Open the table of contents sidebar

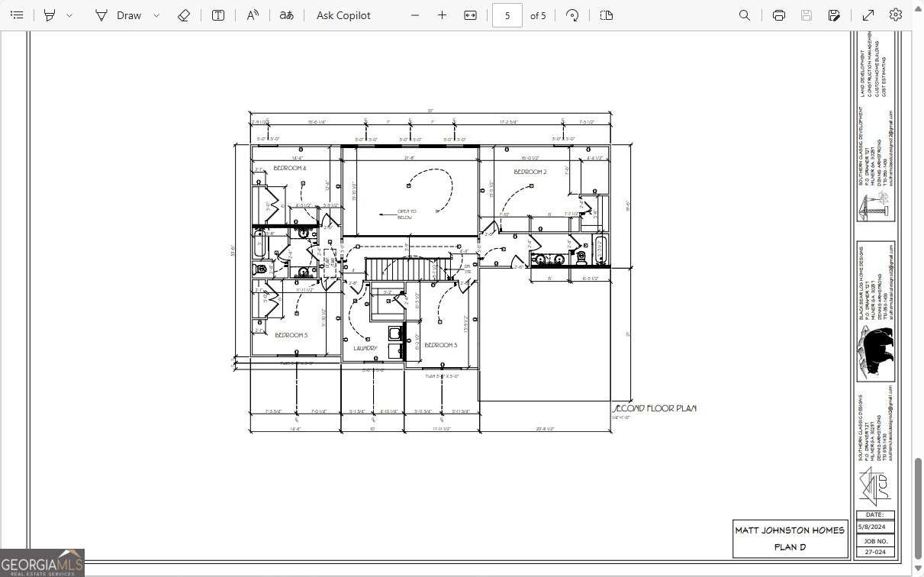point(17,15)
